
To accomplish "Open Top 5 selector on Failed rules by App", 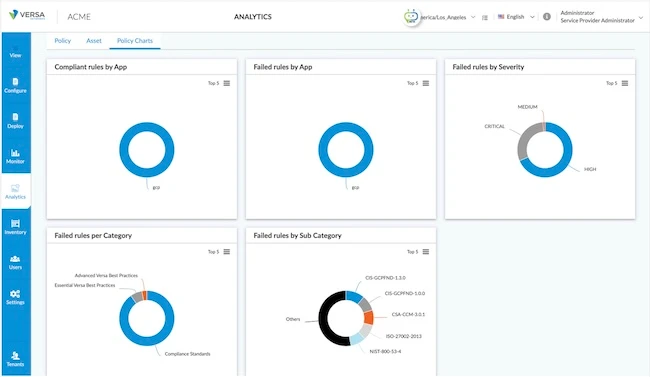I will pyautogui.click(x=412, y=83).
